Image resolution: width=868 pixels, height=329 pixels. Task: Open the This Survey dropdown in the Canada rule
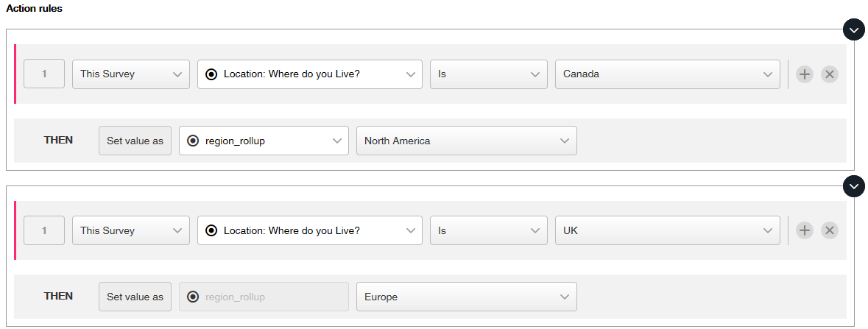131,74
